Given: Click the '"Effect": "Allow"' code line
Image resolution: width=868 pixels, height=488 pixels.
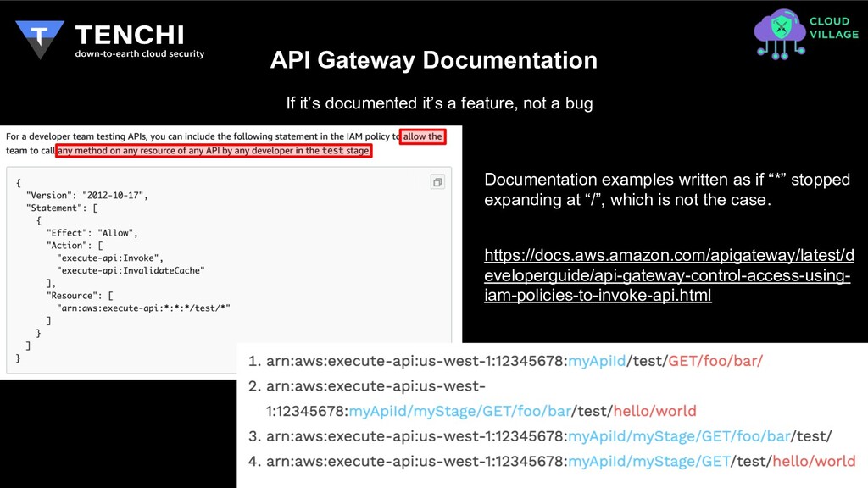Looking at the screenshot, I should (x=92, y=233).
